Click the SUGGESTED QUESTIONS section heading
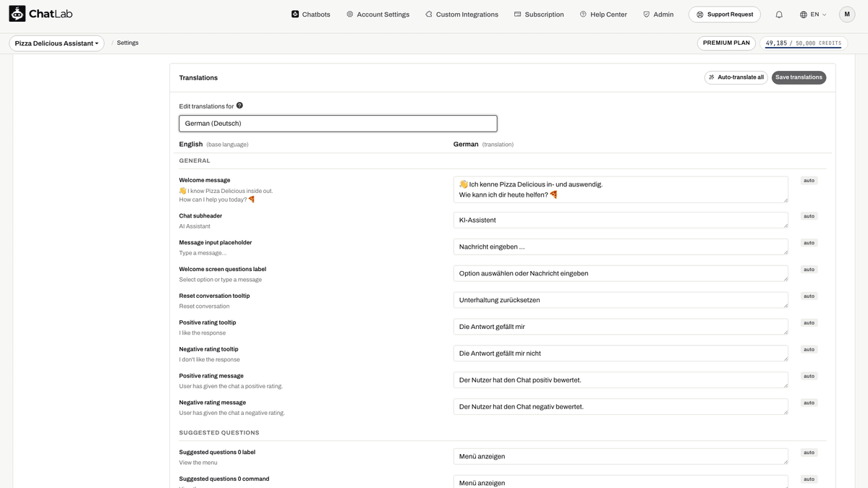The width and height of the screenshot is (868, 488). pyautogui.click(x=219, y=432)
